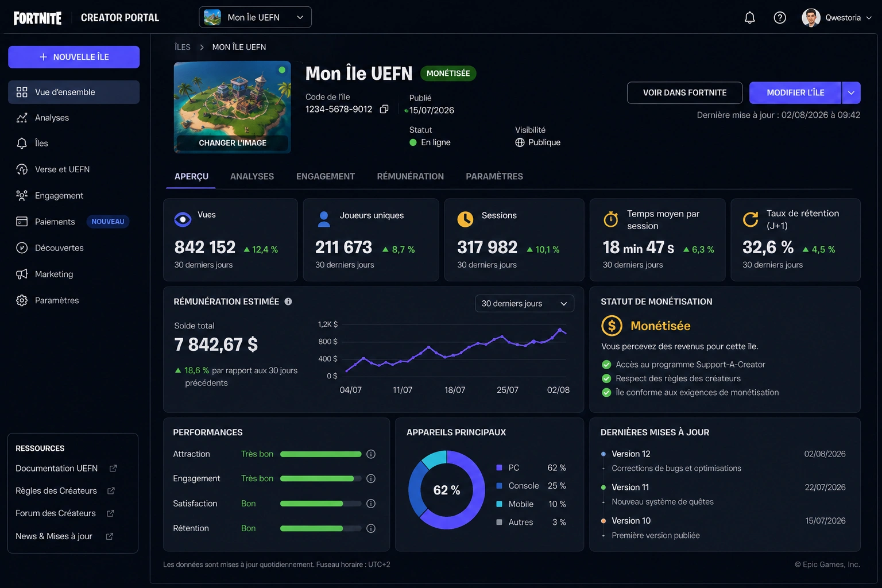
Task: Click the globe icon next to Publique
Action: [x=520, y=142]
